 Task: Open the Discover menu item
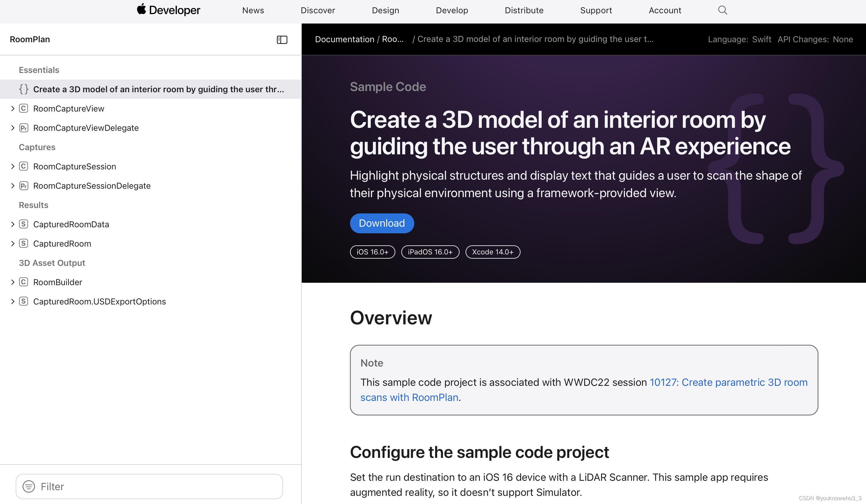click(x=317, y=10)
